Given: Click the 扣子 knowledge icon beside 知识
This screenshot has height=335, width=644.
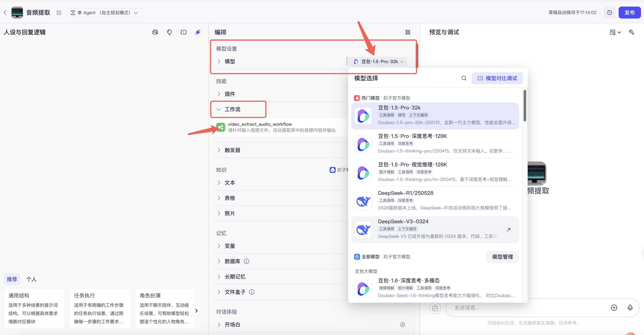Looking at the screenshot, I should (x=332, y=170).
